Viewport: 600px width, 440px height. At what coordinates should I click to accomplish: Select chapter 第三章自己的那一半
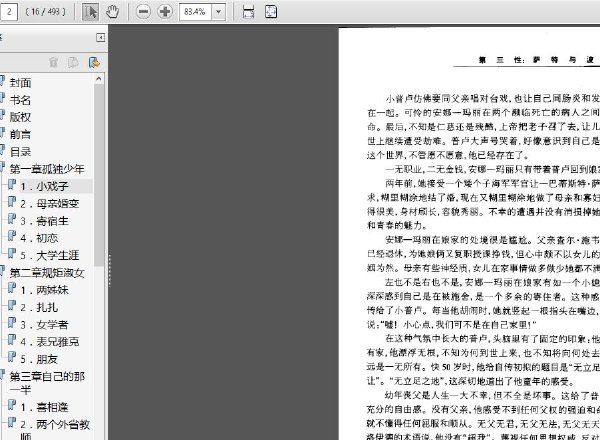click(x=47, y=383)
